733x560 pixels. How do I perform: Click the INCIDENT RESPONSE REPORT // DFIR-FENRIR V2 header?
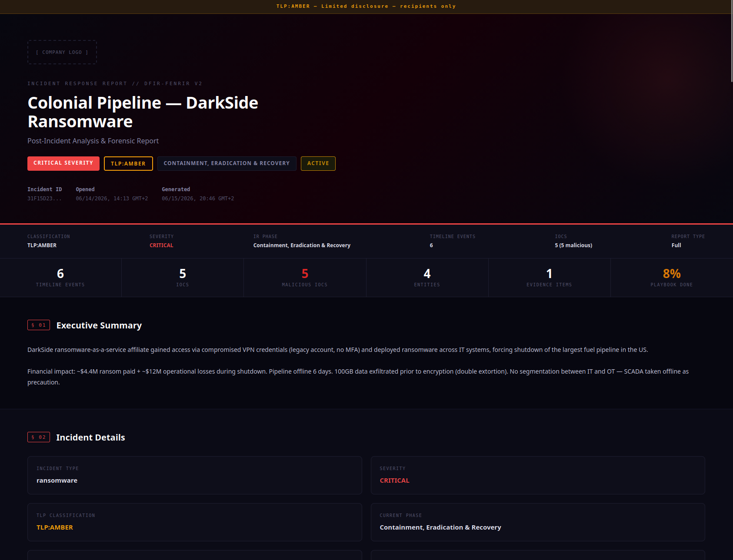tap(115, 83)
